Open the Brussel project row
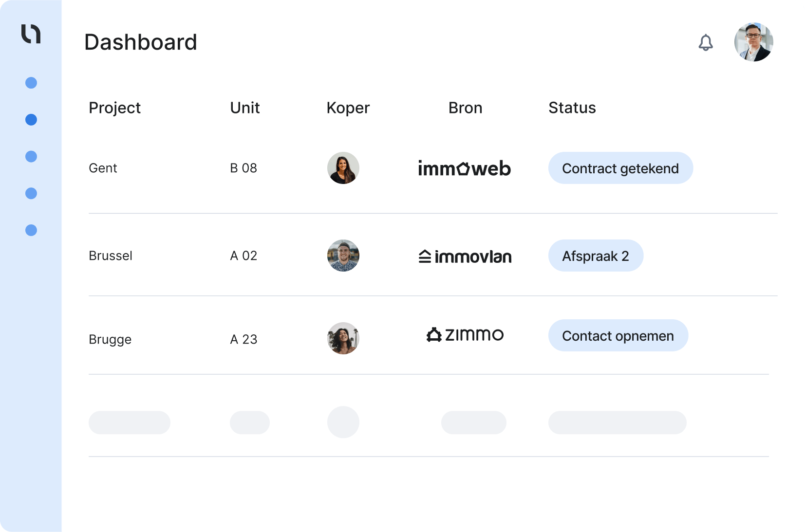Screen dimensions: 805x532 pyautogui.click(x=111, y=256)
